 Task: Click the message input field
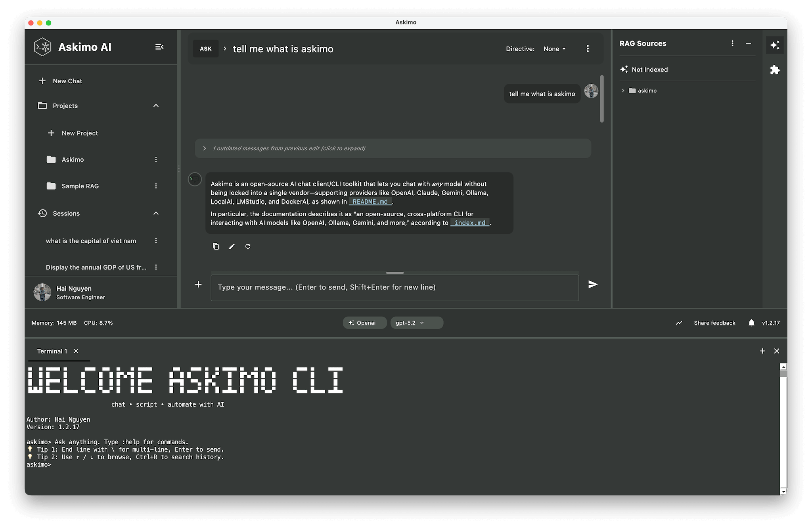[x=395, y=287]
